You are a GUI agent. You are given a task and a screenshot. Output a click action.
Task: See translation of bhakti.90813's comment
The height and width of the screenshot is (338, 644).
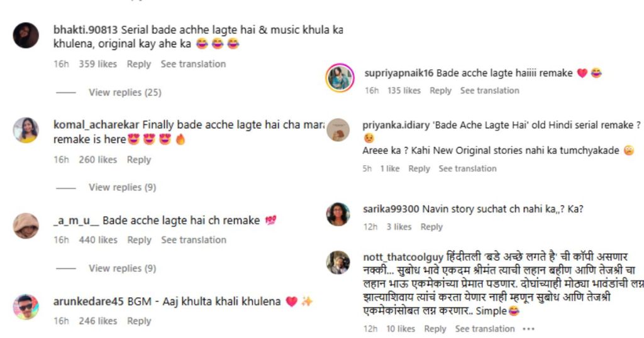point(193,64)
